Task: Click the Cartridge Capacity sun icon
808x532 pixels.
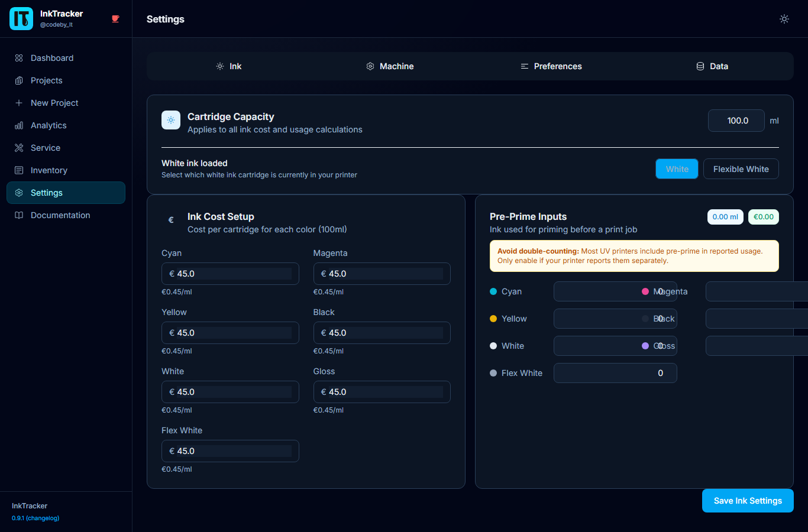Action: [x=171, y=120]
